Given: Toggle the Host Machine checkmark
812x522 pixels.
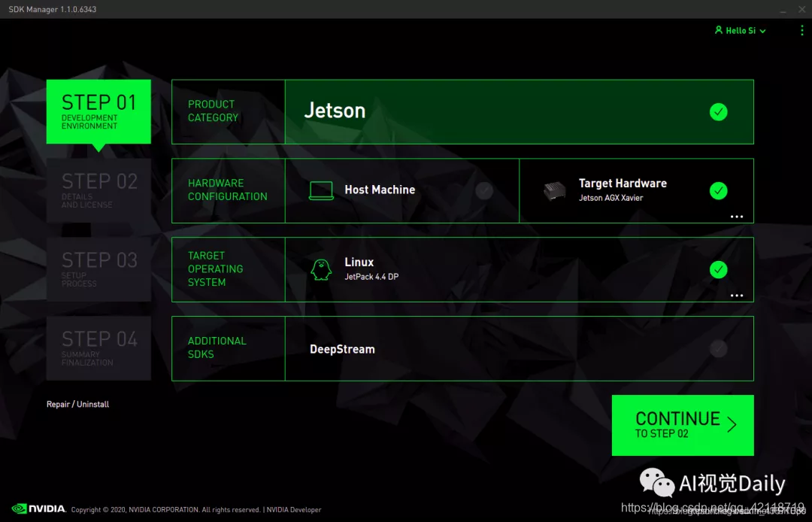Looking at the screenshot, I should pyautogui.click(x=484, y=190).
